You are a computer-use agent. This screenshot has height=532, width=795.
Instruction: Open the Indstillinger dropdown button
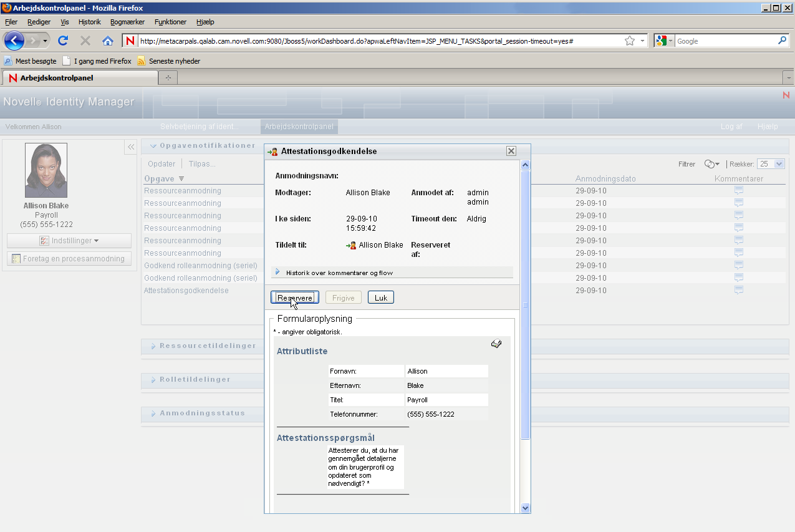tap(69, 241)
